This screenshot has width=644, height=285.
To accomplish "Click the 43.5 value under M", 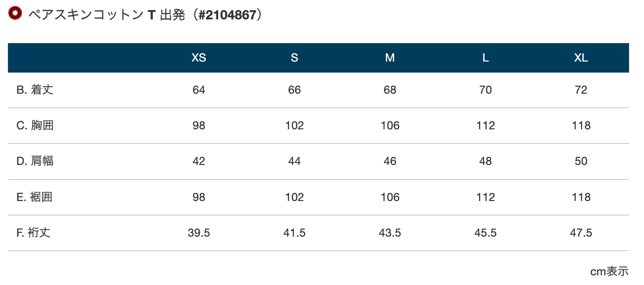I will point(390,232).
